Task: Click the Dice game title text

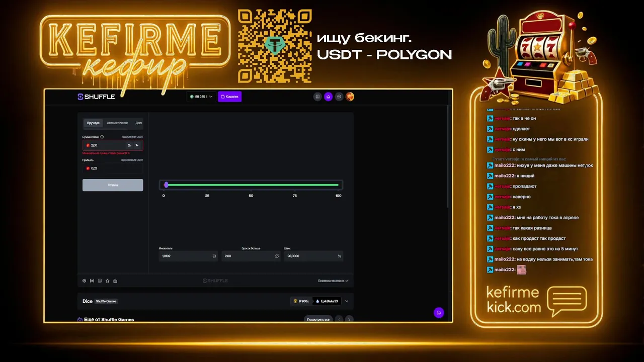Action: [88, 301]
